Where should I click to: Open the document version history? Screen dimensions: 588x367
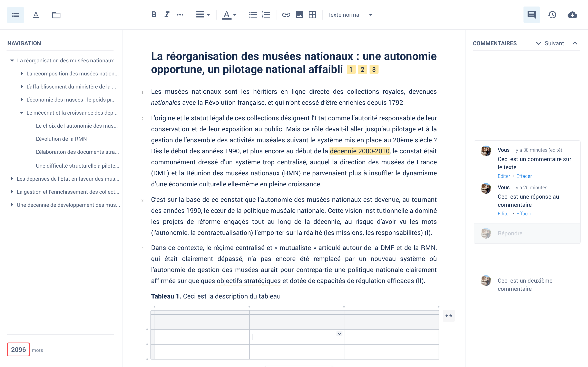(552, 15)
